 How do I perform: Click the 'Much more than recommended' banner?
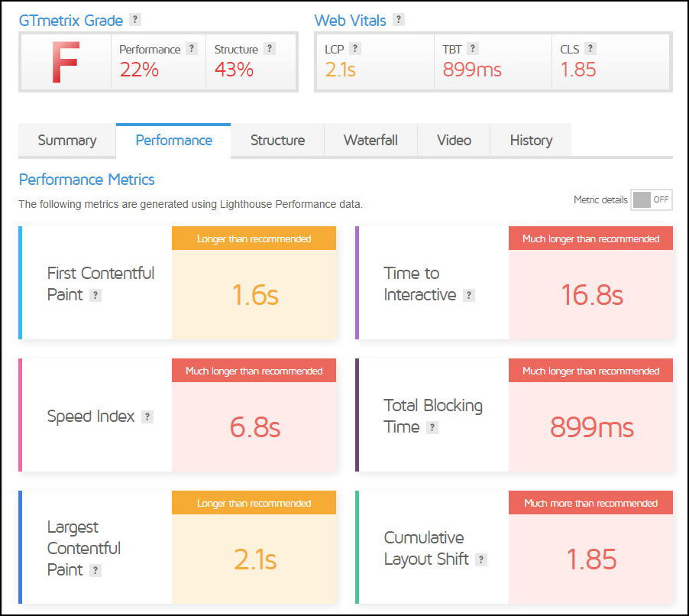[590, 504]
